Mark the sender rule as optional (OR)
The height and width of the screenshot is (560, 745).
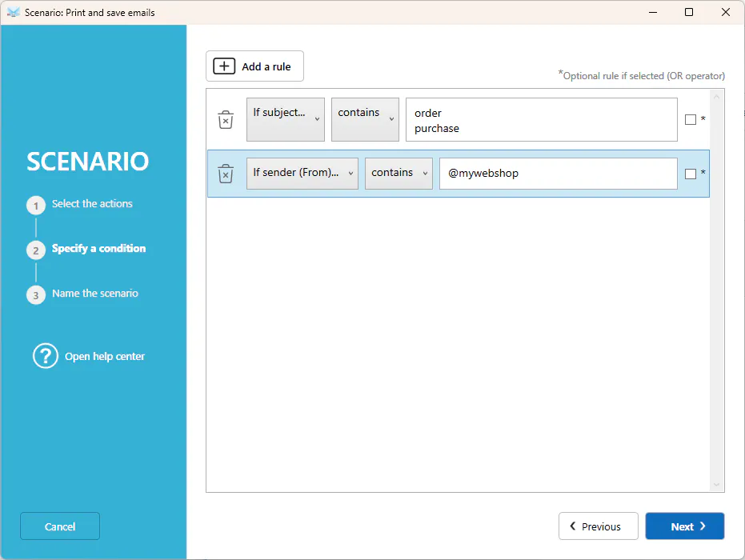[x=691, y=174]
